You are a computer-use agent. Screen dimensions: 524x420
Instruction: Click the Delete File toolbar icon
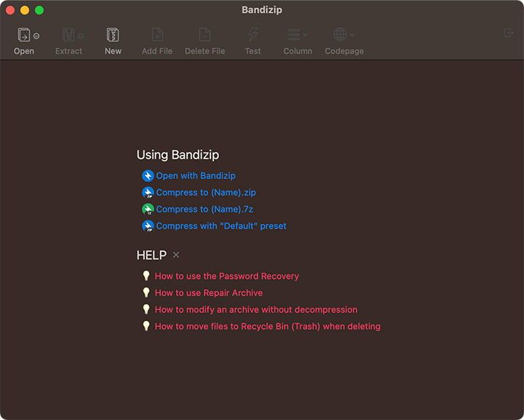(205, 35)
